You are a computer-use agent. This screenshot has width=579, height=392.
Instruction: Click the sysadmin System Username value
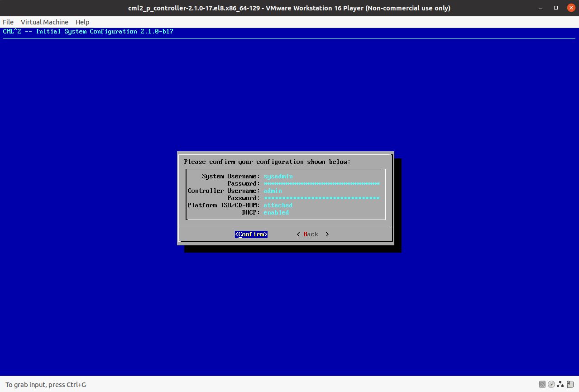pos(278,176)
